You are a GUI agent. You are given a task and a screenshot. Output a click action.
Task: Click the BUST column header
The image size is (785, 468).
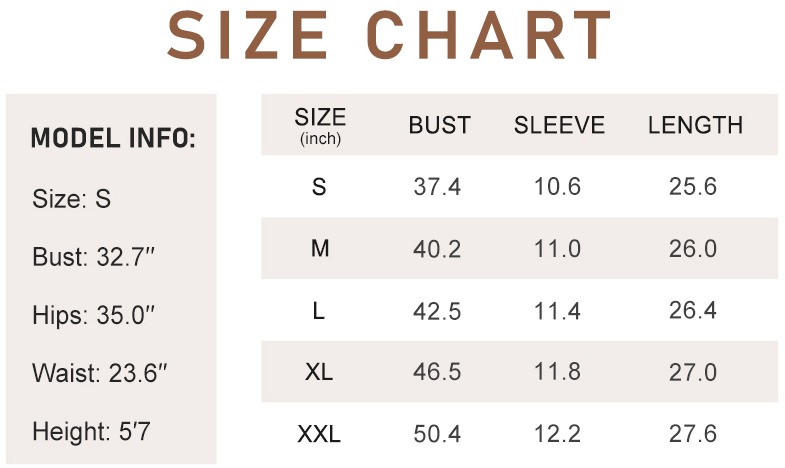(x=439, y=125)
